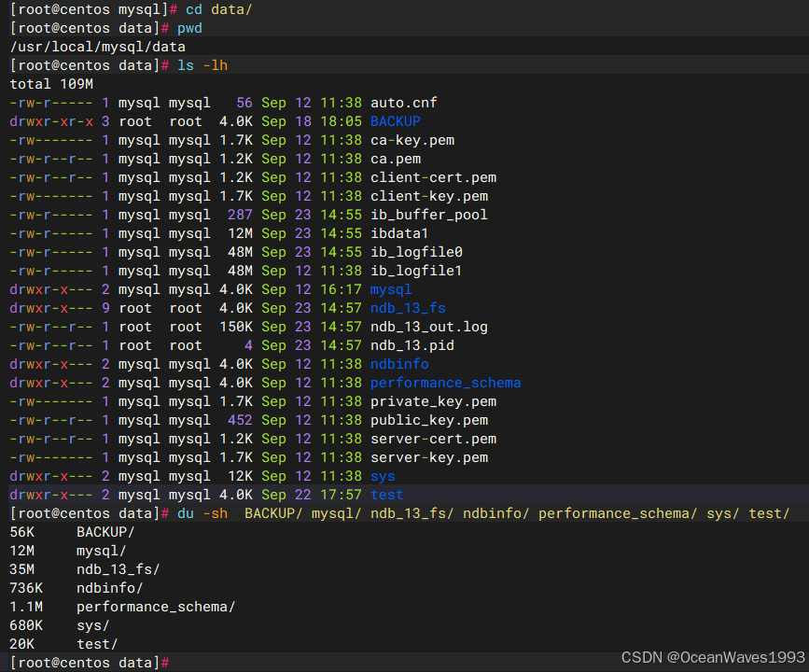The height and width of the screenshot is (672, 809).
Task: Click the blue test directory name
Action: coord(387,495)
